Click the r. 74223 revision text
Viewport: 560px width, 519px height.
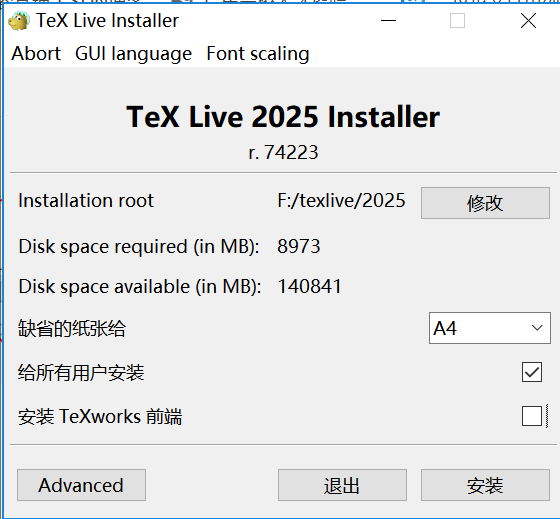point(283,153)
